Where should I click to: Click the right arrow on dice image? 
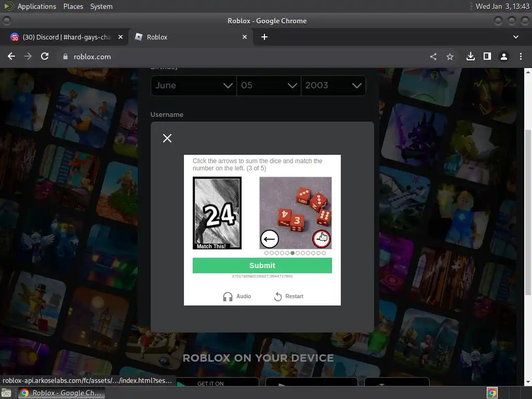321,239
